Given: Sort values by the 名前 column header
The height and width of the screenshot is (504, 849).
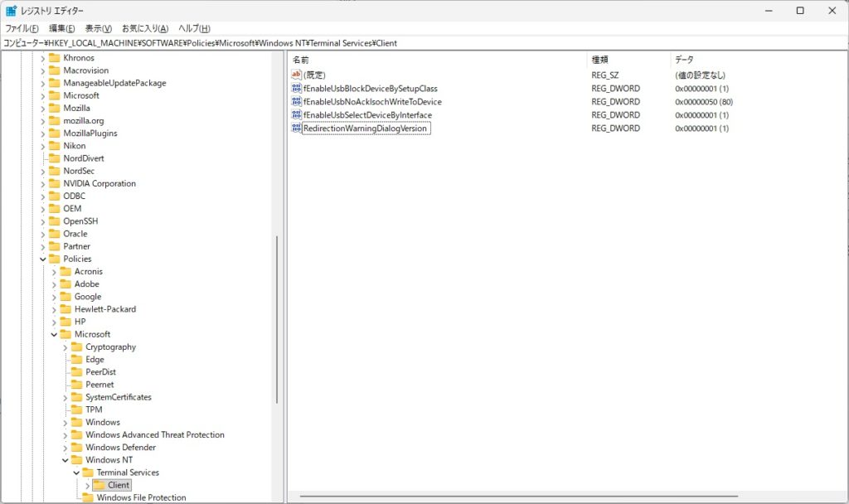Looking at the screenshot, I should (301, 61).
